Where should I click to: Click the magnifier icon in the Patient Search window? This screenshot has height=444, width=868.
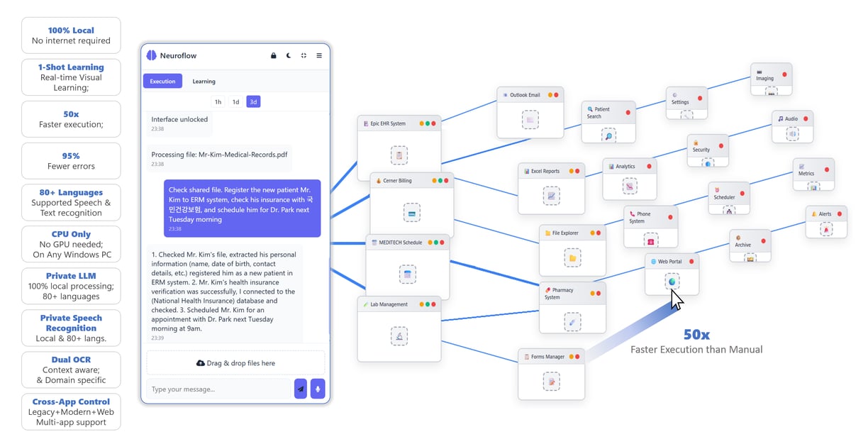(608, 135)
